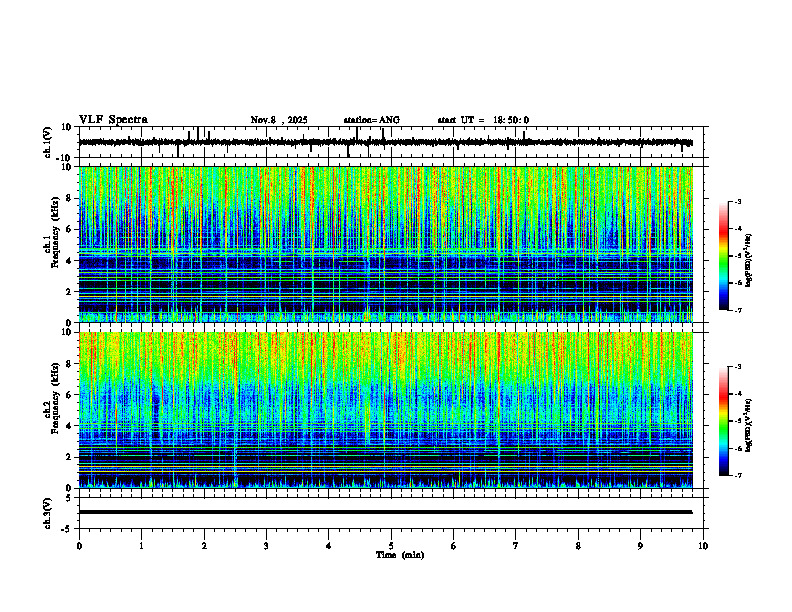792x612 pixels.
Task: Click the ch.2 "Frequency (kHz)" axis label
Action: [55, 397]
